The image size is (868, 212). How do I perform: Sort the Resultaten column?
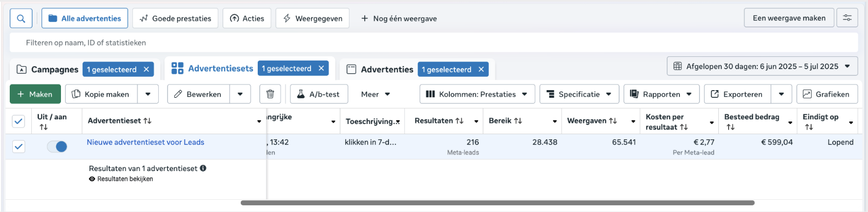460,121
